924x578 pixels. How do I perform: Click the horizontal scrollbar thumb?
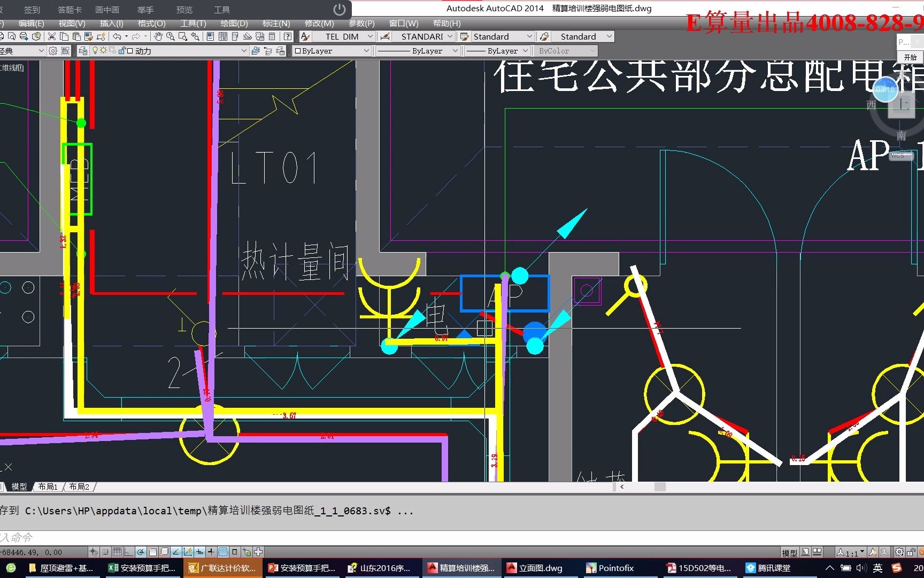coord(660,486)
